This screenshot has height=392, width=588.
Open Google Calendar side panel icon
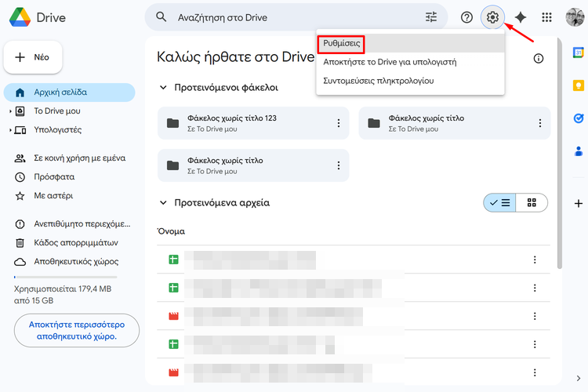tap(579, 53)
